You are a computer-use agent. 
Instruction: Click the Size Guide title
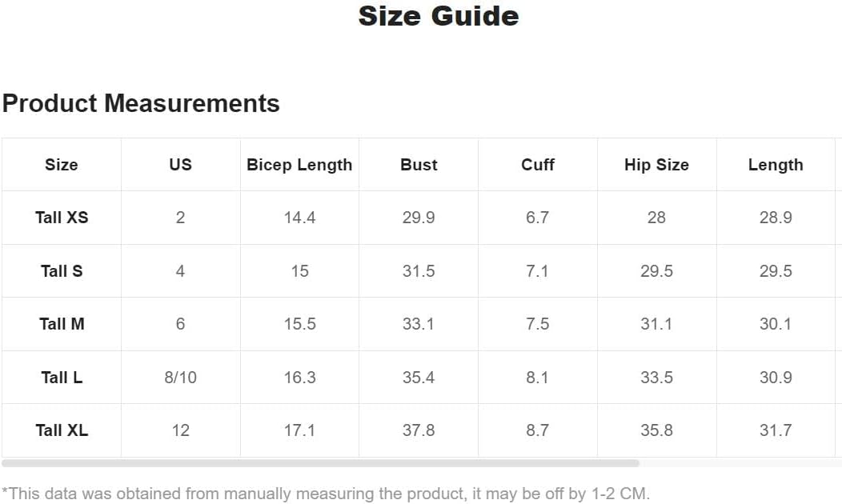[x=439, y=16]
